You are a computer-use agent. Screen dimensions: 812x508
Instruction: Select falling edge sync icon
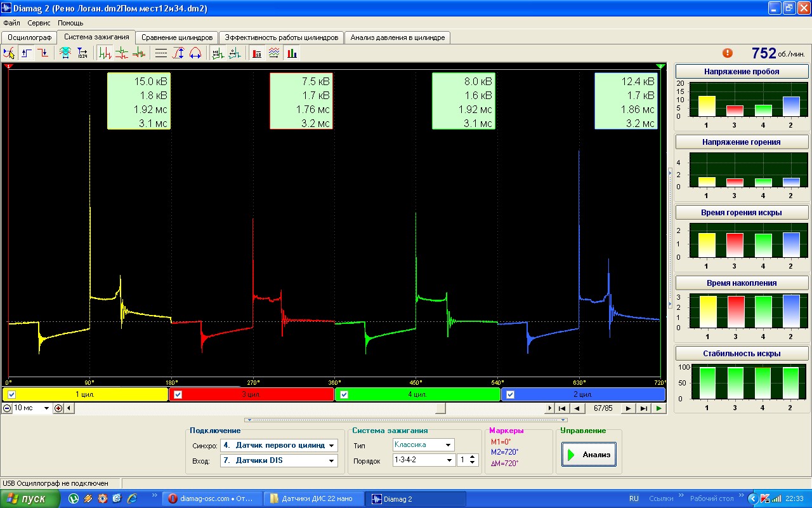coord(43,53)
